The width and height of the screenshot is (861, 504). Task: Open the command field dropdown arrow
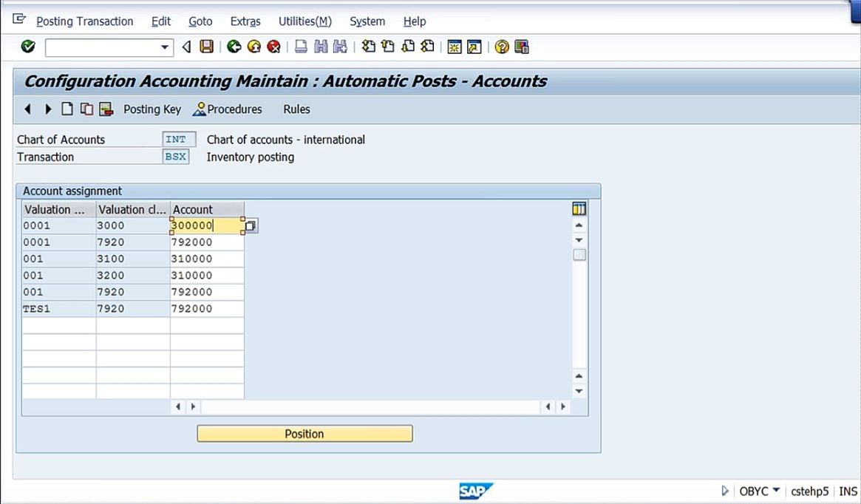click(164, 47)
